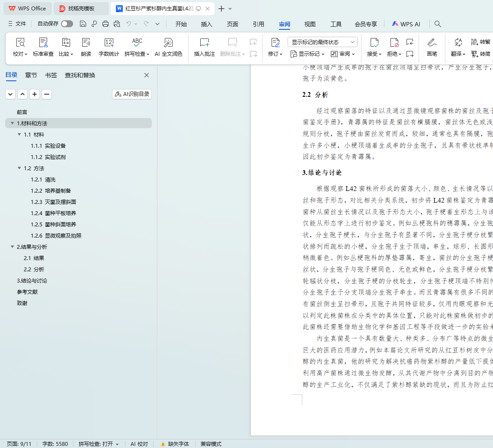The height and width of the screenshot is (448, 493).
Task: Click the print icon in quick toolbar
Action: pyautogui.click(x=106, y=24)
